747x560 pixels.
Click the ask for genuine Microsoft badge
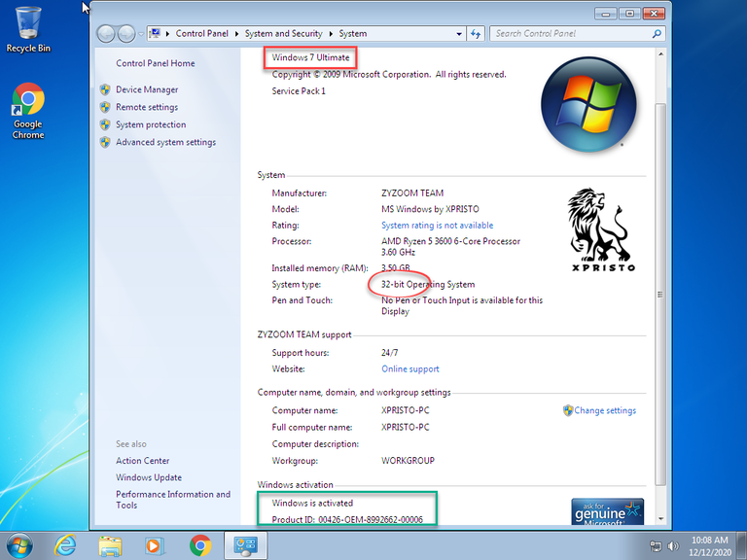(x=607, y=511)
